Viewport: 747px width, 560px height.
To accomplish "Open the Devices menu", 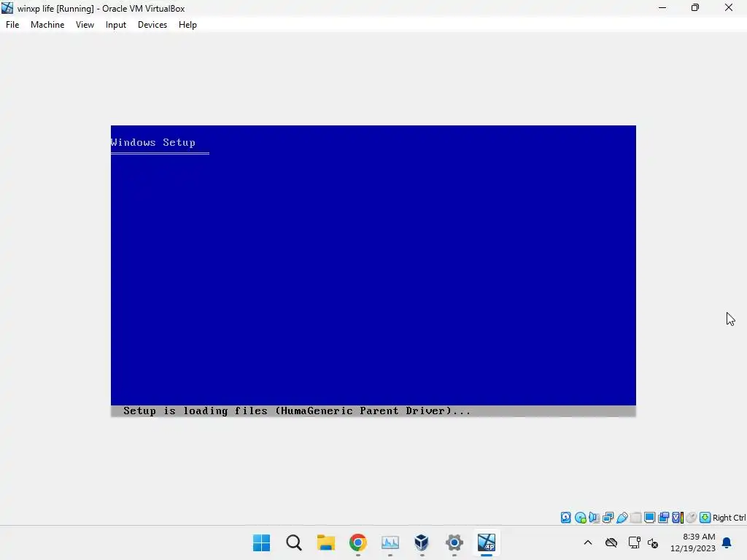I will click(x=152, y=25).
